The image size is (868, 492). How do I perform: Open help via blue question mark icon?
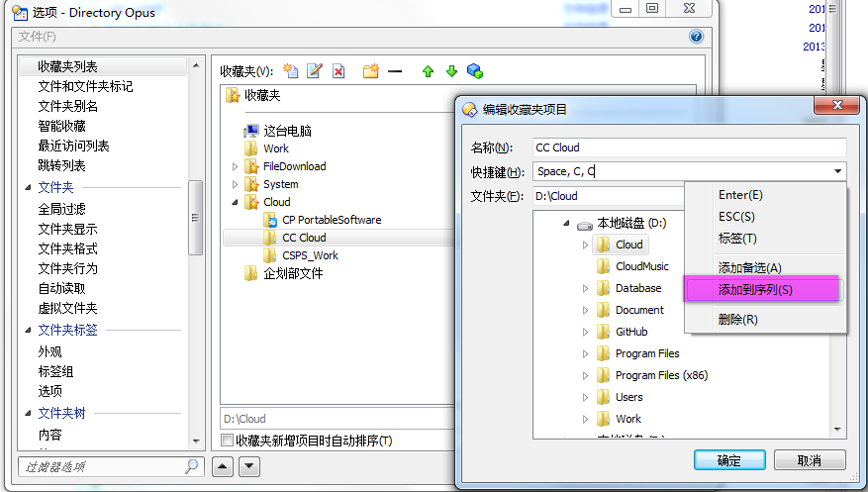696,37
